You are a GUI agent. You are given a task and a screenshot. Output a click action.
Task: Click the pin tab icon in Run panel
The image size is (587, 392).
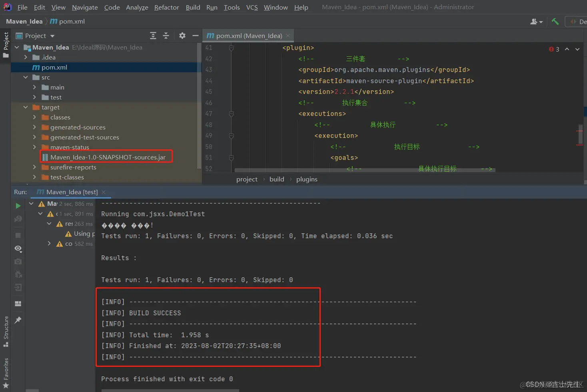(18, 320)
